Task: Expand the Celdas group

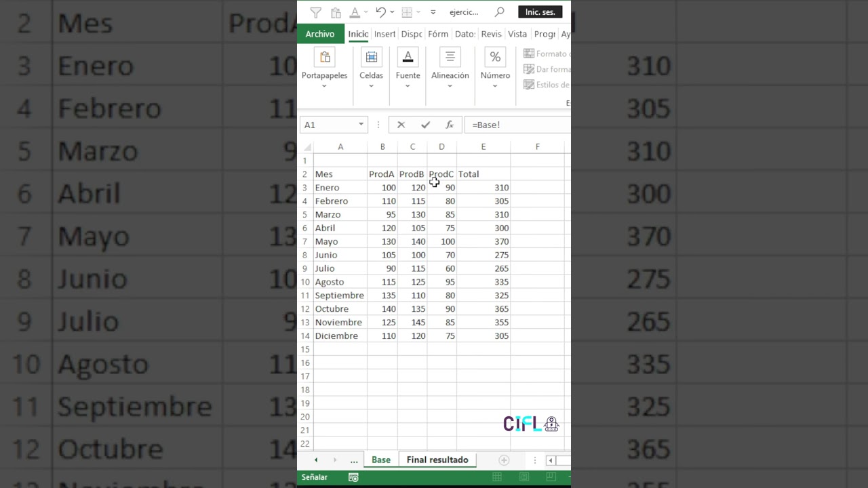Action: (371, 86)
